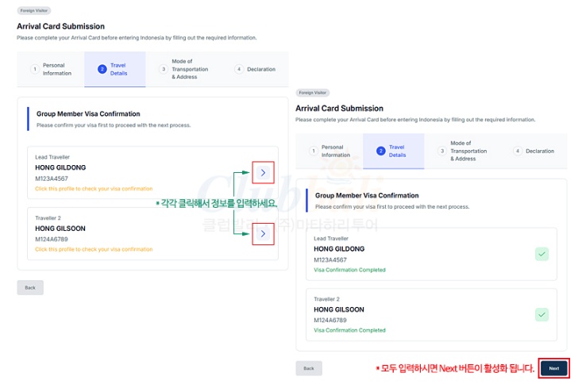582x392 pixels.
Task: Click Traveller 2 orange visa confirmation link
Action: coord(94,249)
